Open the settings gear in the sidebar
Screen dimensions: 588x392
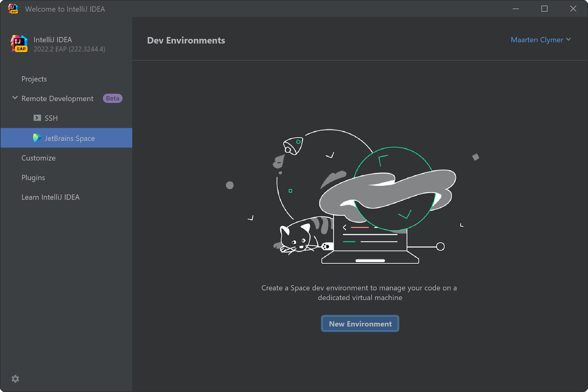coord(15,379)
